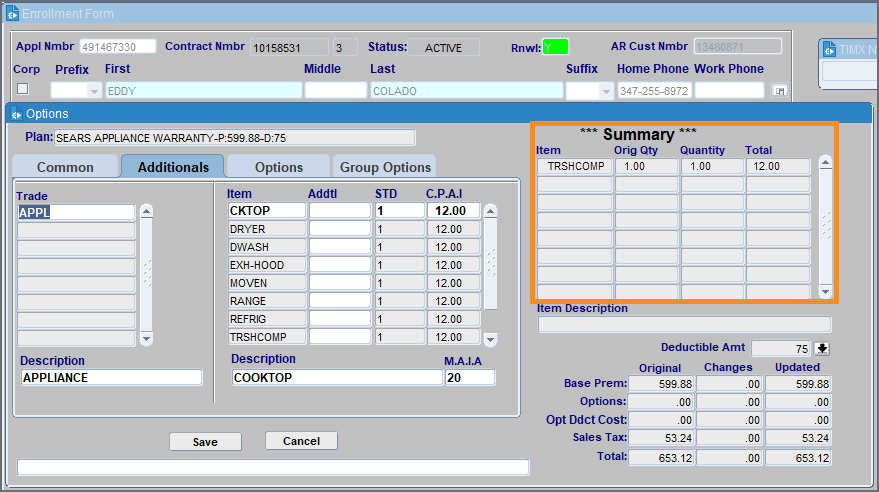Click the TIMX window icon
The width and height of the screenshot is (879, 492).
click(x=829, y=50)
